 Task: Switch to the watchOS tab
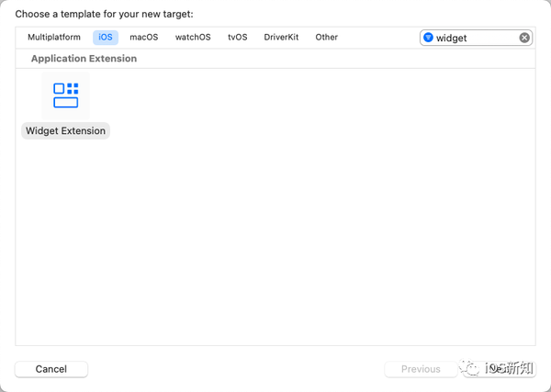193,38
